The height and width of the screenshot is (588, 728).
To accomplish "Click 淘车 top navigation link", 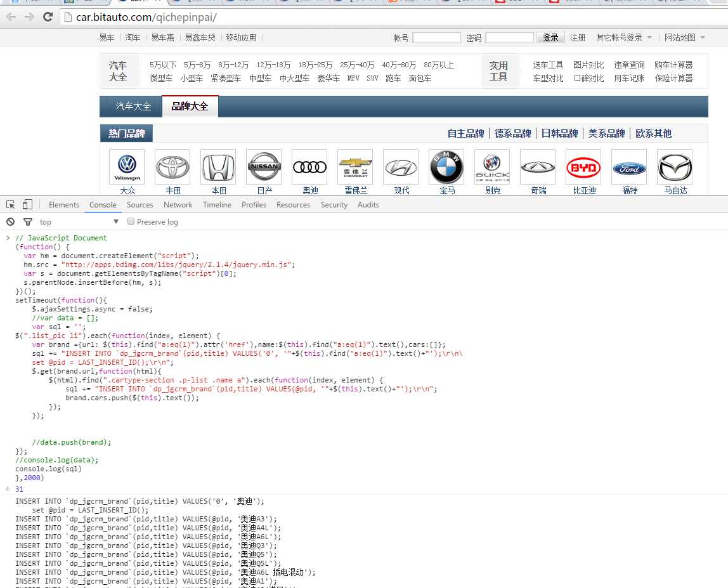I will tap(133, 37).
